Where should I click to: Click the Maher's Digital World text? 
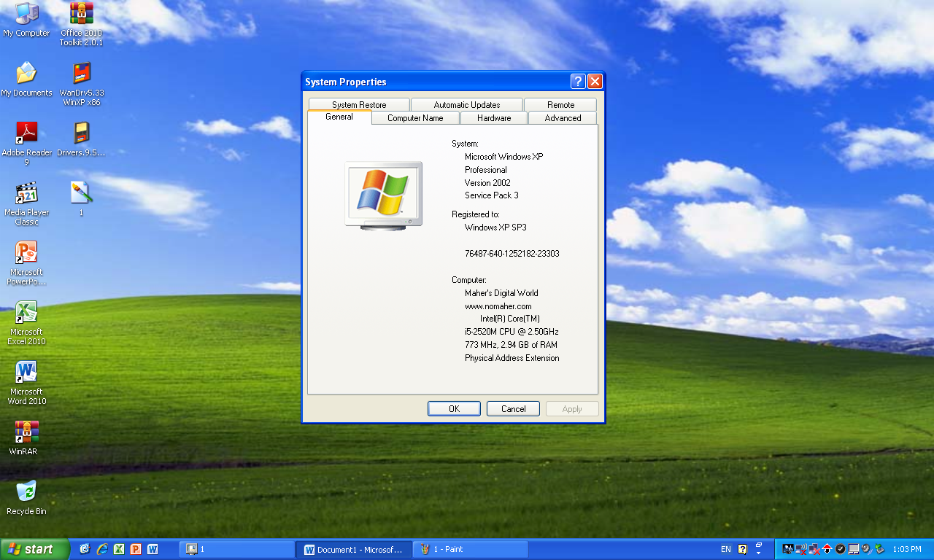(x=501, y=293)
